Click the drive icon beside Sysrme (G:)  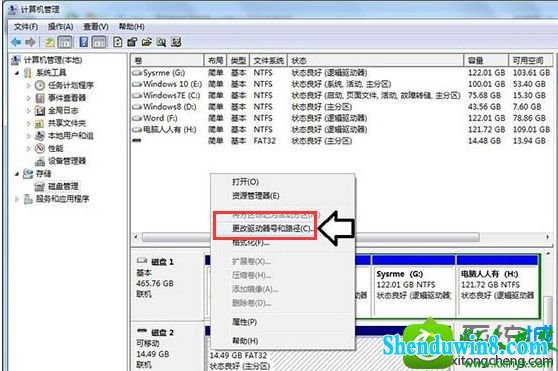pos(137,73)
